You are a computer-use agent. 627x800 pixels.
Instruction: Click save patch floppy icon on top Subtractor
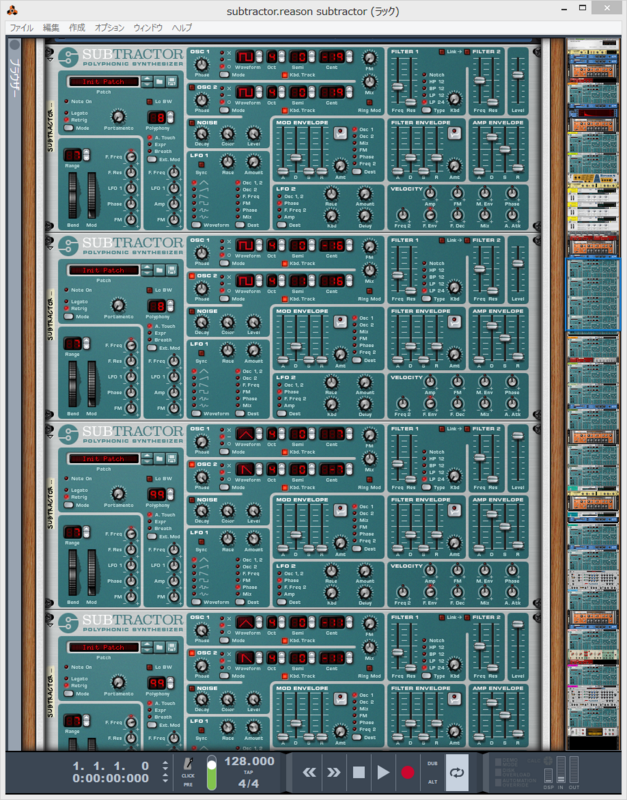(171, 81)
